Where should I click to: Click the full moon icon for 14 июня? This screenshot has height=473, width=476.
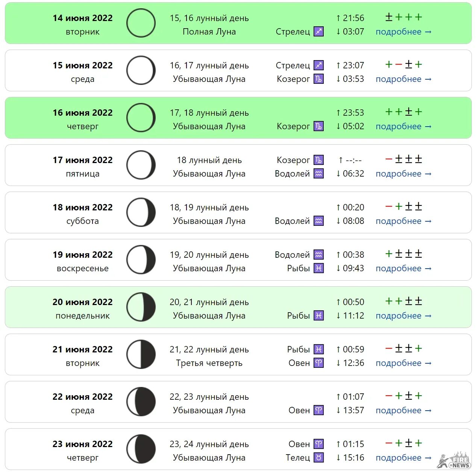[141, 23]
